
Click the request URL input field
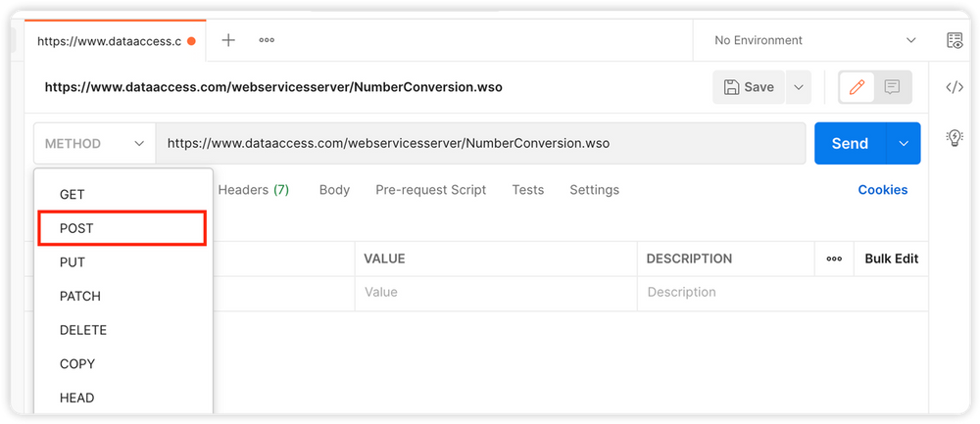coord(480,143)
